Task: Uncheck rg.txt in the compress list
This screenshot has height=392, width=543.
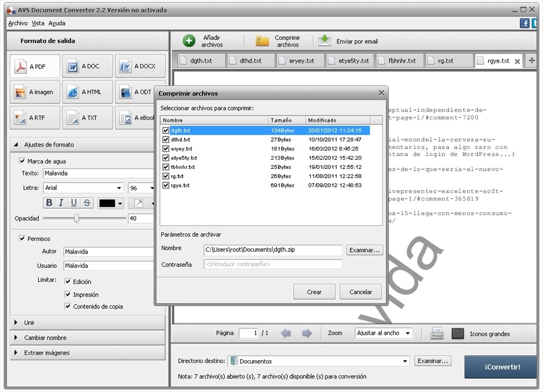Action: (x=165, y=176)
